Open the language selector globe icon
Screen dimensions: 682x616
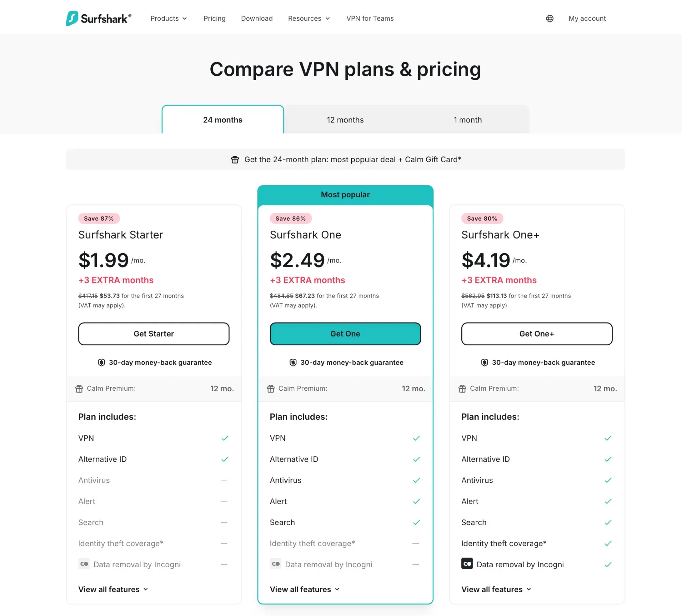[549, 18]
